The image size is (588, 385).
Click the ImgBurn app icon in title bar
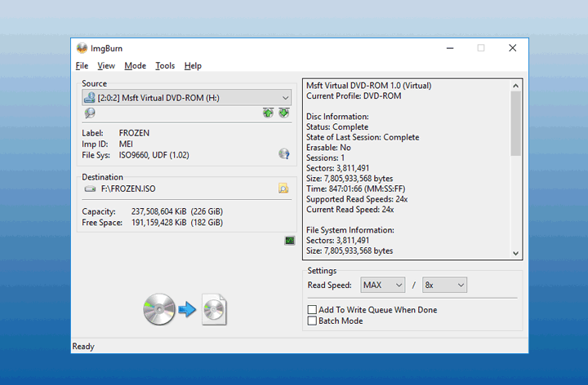[x=82, y=48]
